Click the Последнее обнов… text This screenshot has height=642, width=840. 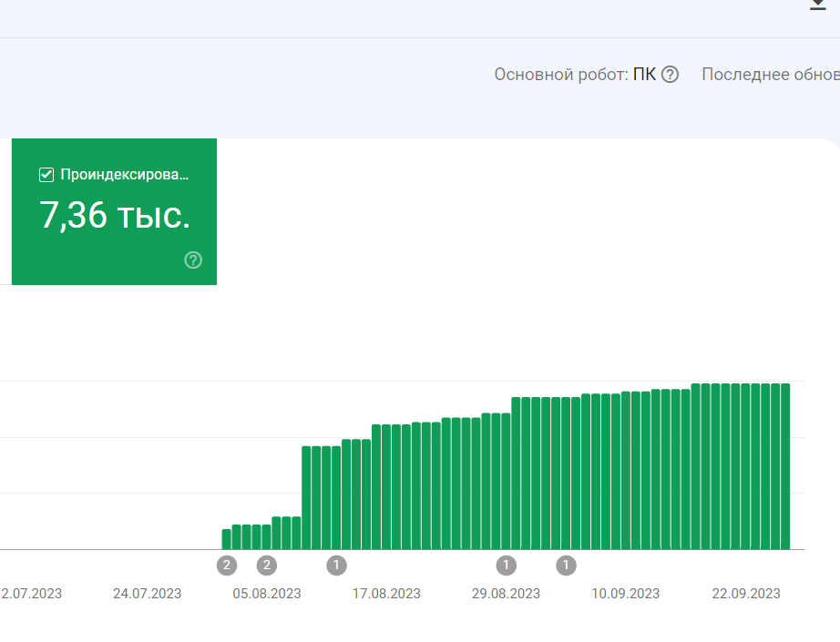click(x=771, y=75)
